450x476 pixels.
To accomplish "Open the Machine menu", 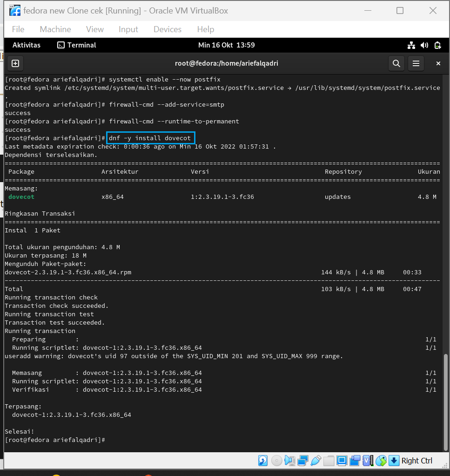I will (55, 29).
